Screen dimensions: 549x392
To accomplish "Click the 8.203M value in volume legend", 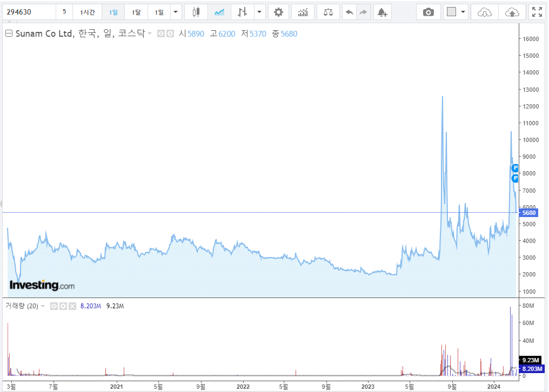I will pyautogui.click(x=91, y=306).
